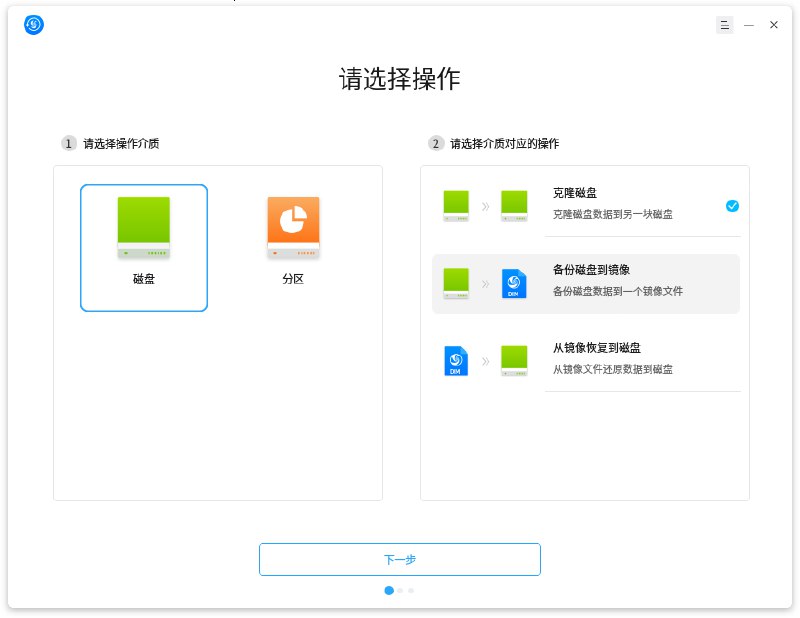Screen dimensions: 800x618
Task: Click the third page indicator dot
Action: (411, 590)
